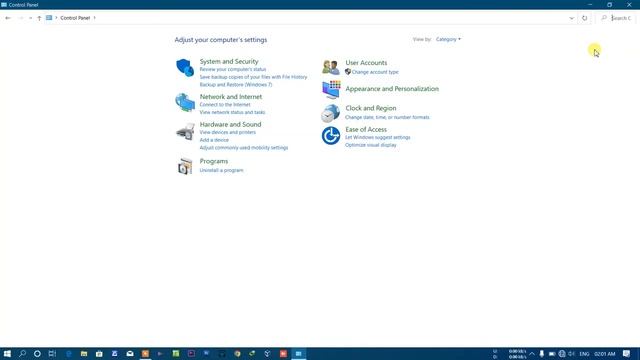This screenshot has width=640, height=360.
Task: Go forward using the forward arrow
Action: [20, 18]
